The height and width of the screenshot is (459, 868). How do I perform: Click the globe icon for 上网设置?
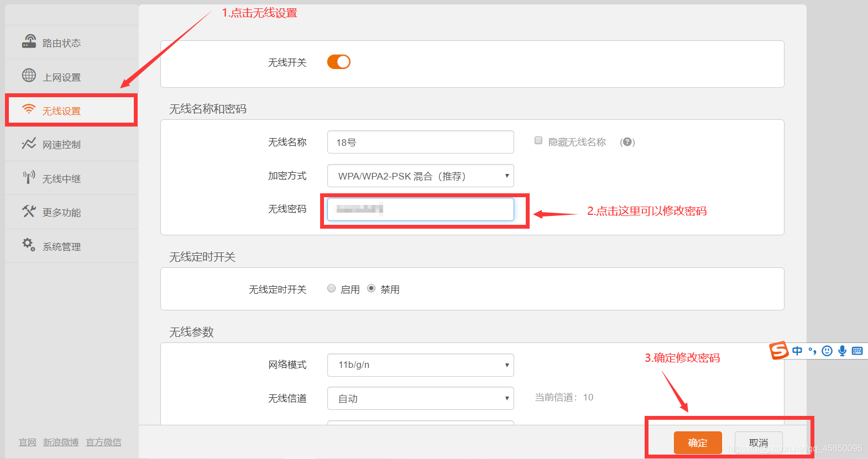point(29,75)
